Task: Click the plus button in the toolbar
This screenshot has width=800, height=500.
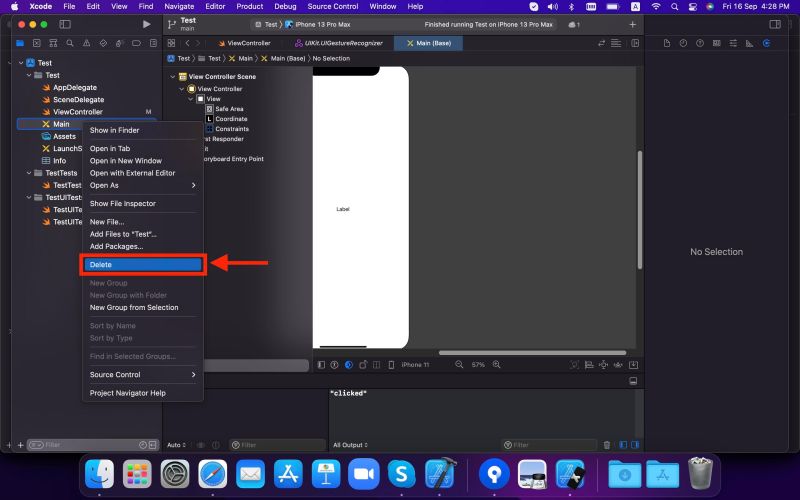Action: (633, 24)
